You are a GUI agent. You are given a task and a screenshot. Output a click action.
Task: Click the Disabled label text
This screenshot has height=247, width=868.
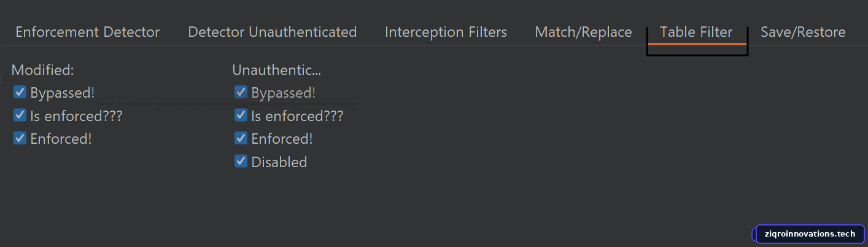[279, 162]
